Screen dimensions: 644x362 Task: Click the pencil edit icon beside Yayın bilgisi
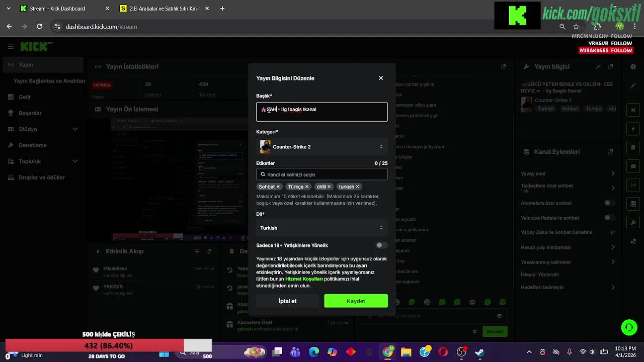598,66
